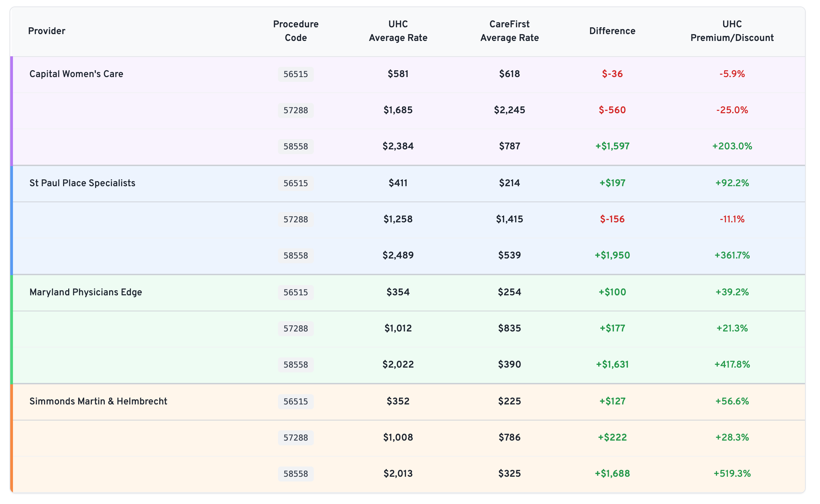This screenshot has height=504, width=820.
Task: Click the difference +$197
Action: pos(612,183)
